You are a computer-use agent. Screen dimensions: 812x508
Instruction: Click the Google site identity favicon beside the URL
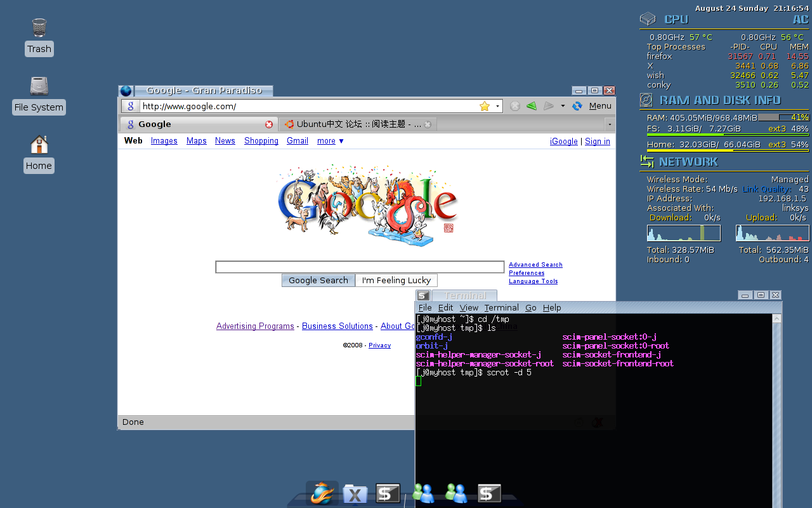pyautogui.click(x=131, y=106)
